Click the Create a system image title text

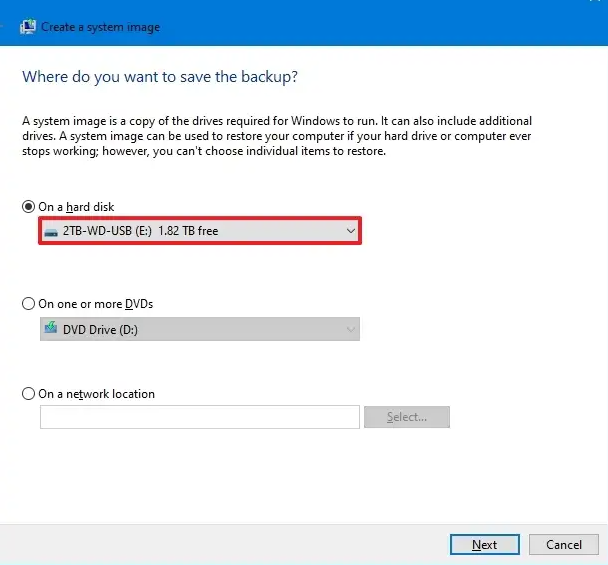100,27
